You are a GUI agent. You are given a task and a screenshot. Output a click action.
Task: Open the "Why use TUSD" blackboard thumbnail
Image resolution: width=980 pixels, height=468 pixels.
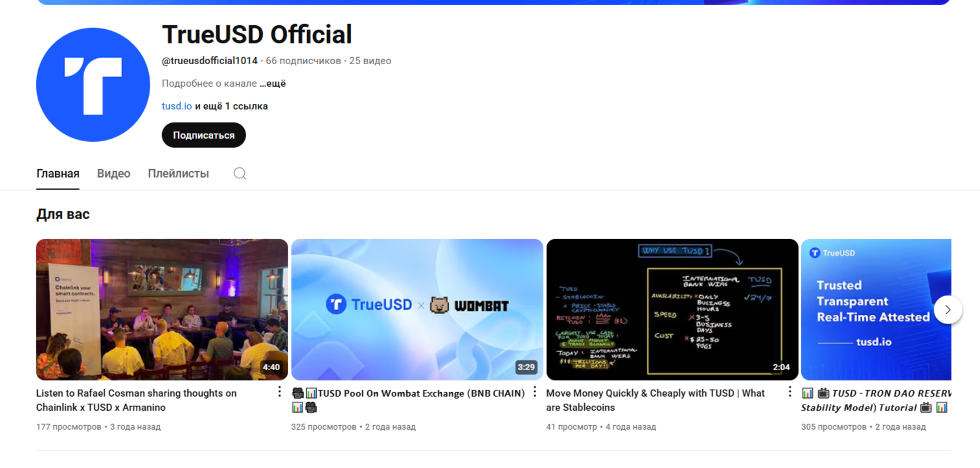pyautogui.click(x=672, y=309)
